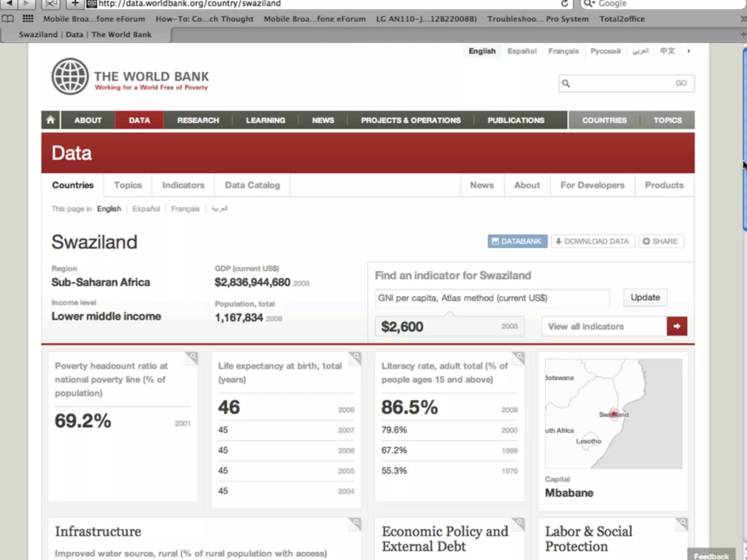Click the reload page icon in address bar

(564, 4)
